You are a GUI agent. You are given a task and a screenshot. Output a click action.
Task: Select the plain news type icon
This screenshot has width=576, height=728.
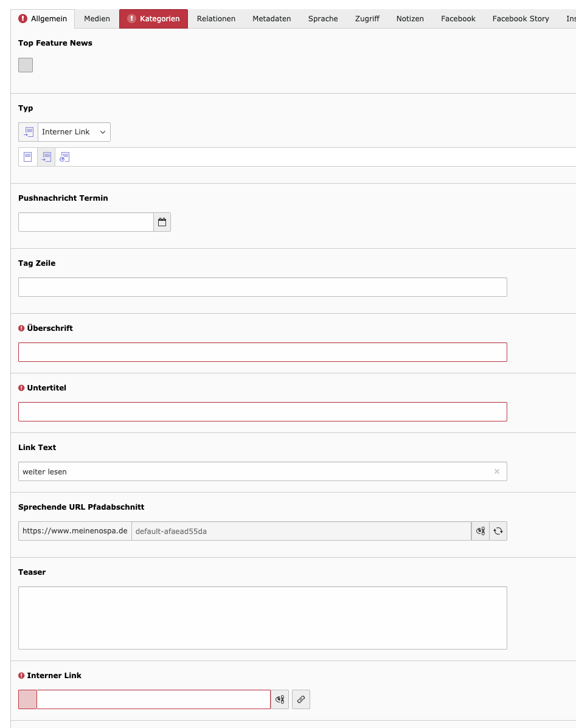27,157
